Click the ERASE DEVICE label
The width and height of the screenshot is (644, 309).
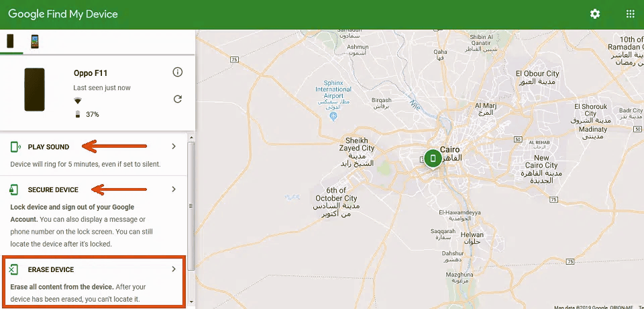coord(51,270)
